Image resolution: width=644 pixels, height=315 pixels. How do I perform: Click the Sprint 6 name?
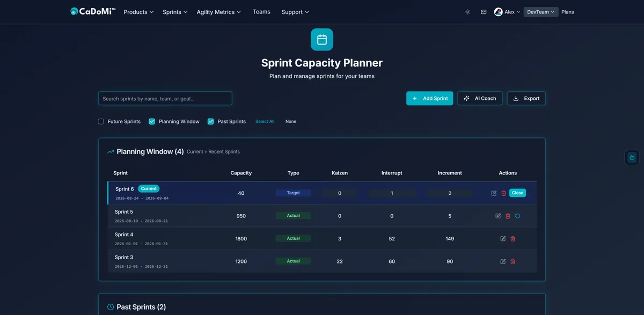pos(125,189)
